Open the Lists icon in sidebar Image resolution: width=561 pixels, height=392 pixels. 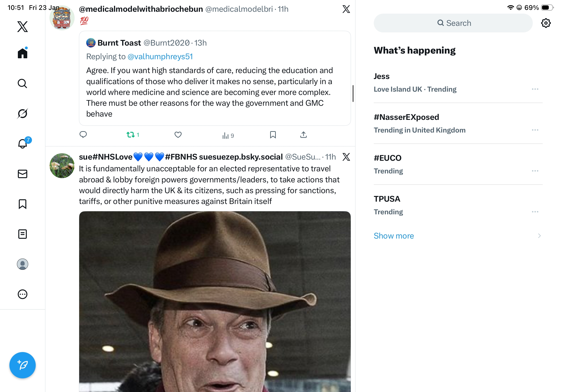(23, 234)
